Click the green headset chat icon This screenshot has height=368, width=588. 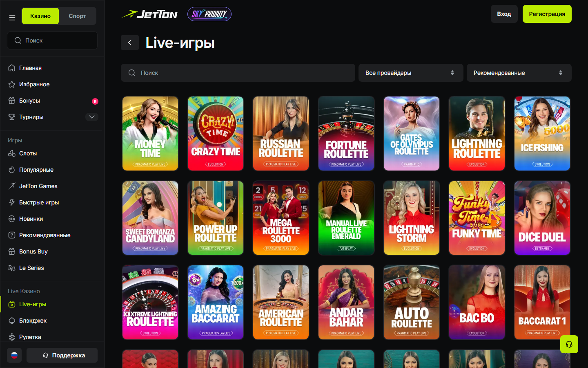tap(569, 344)
